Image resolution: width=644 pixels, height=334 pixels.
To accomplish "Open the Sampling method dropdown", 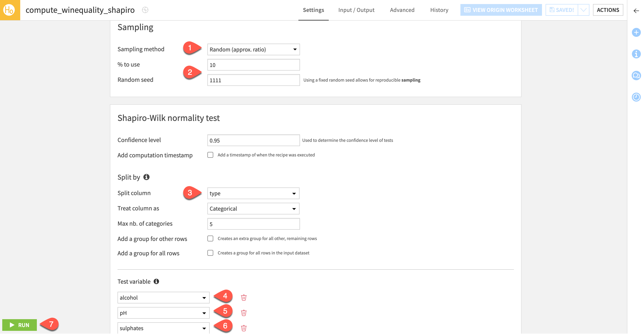I will pyautogui.click(x=253, y=49).
